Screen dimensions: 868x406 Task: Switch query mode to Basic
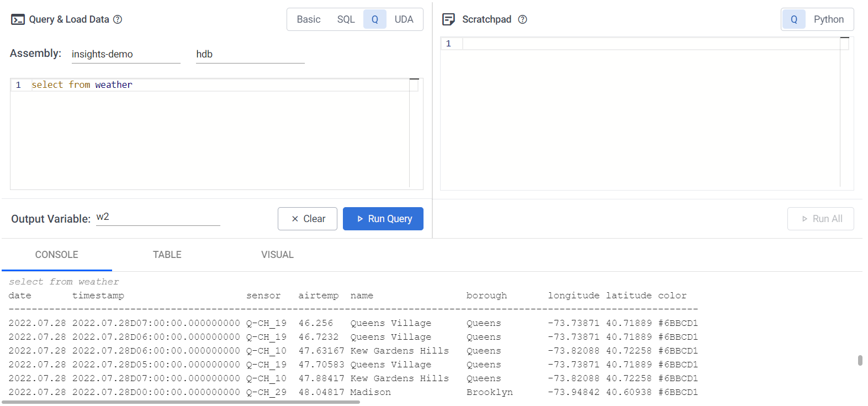coord(308,19)
